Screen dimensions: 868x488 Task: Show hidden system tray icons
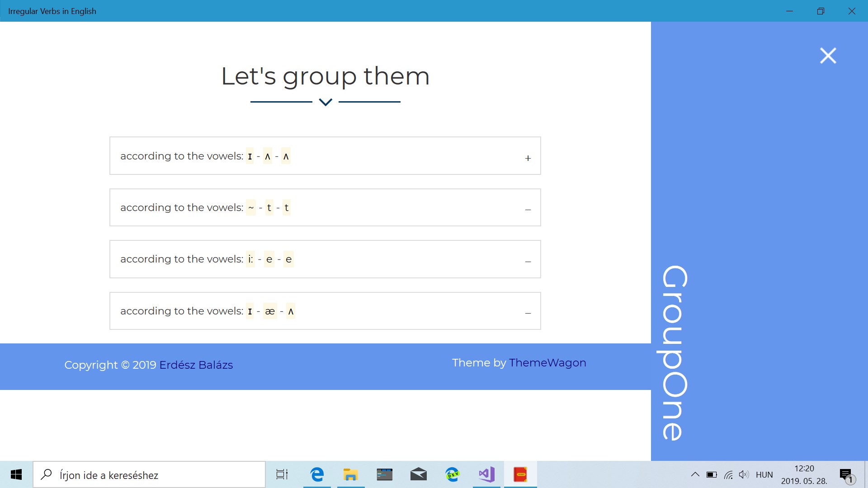click(695, 474)
